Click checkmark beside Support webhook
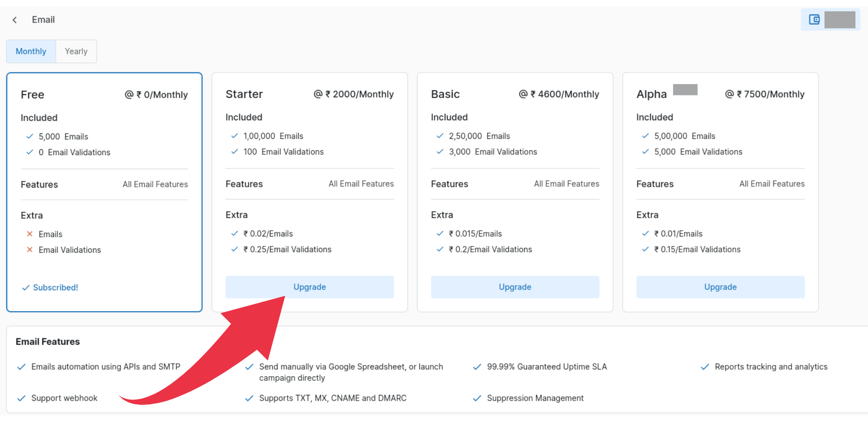 click(21, 398)
